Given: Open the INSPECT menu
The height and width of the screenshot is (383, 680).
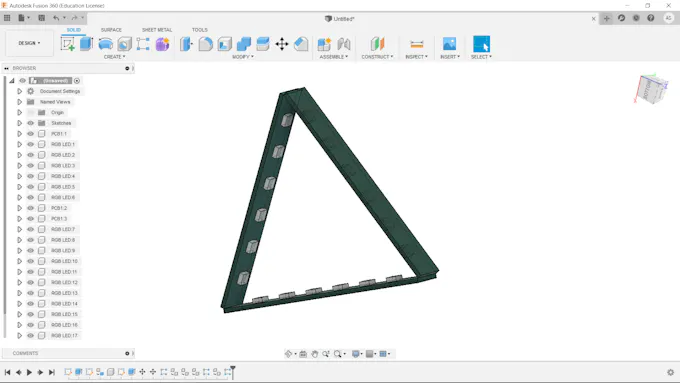Looking at the screenshot, I should (x=416, y=57).
